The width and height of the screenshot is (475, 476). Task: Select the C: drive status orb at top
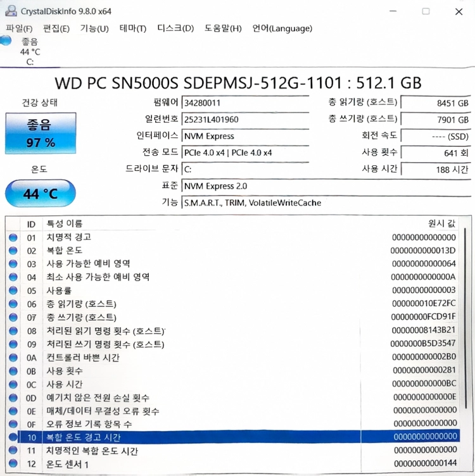(6, 41)
